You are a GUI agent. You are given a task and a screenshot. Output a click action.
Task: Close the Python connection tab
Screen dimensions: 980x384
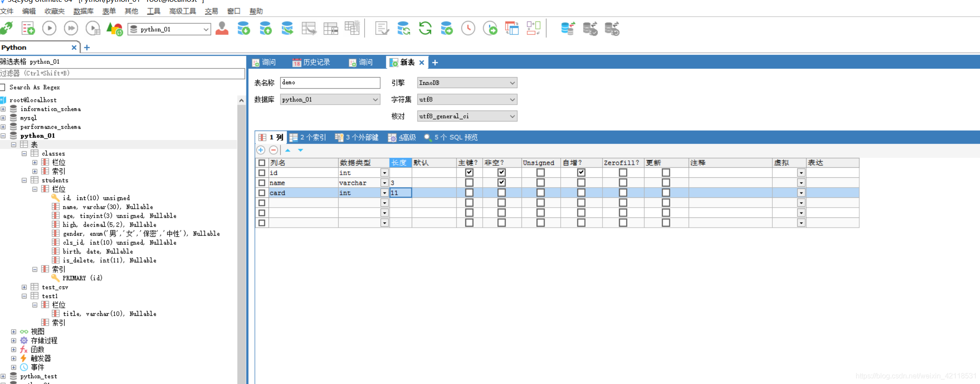[74, 47]
